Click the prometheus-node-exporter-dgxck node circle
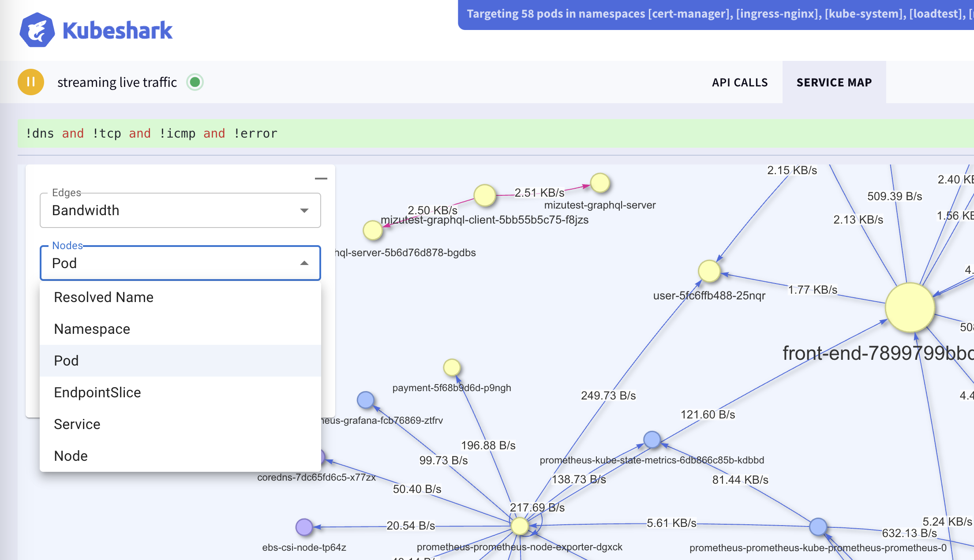 pyautogui.click(x=520, y=526)
